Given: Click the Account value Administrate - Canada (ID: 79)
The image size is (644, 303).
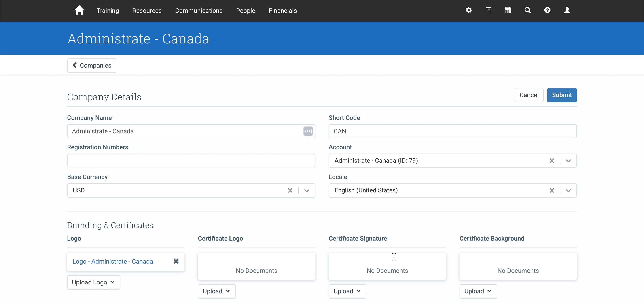Looking at the screenshot, I should (x=376, y=161).
